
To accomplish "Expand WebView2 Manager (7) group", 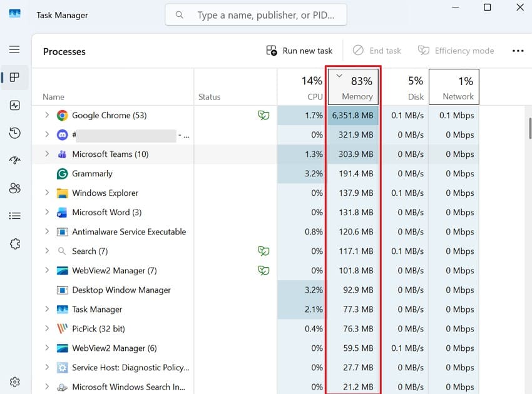I will pyautogui.click(x=47, y=270).
